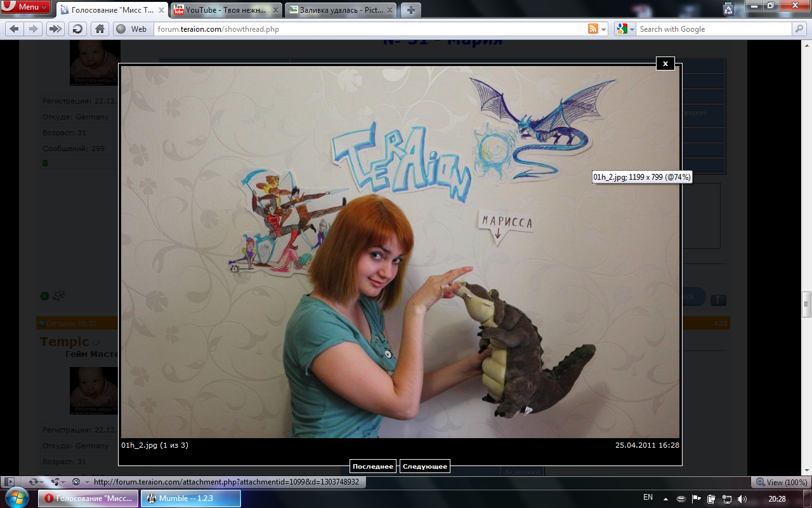Open the address bar history dropdown

pos(603,29)
